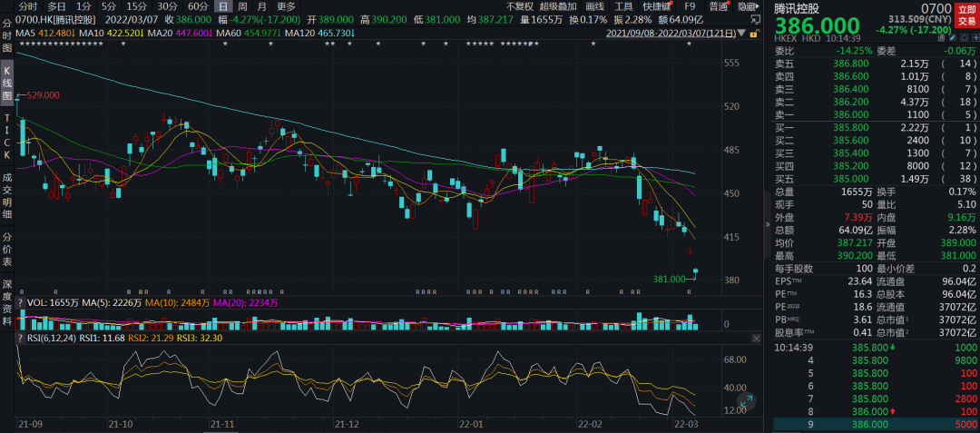Open the 画线 drawing tools
Image resolution: width=980 pixels, height=433 pixels.
(595, 6)
